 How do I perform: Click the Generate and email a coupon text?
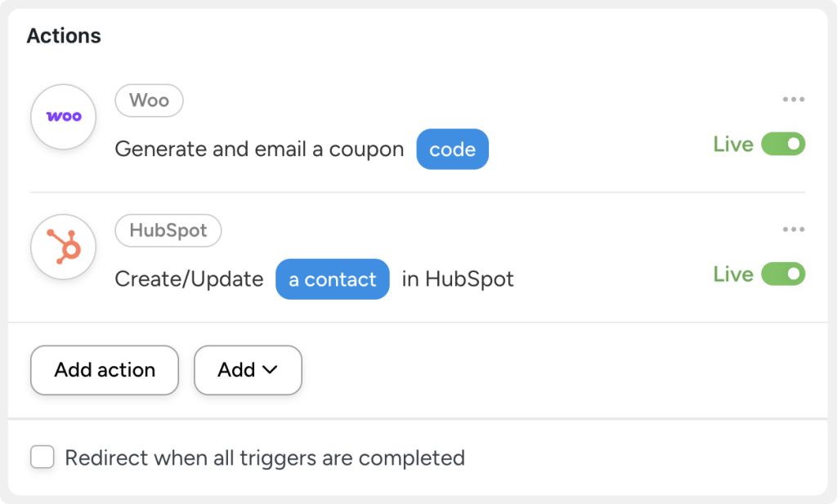[260, 149]
